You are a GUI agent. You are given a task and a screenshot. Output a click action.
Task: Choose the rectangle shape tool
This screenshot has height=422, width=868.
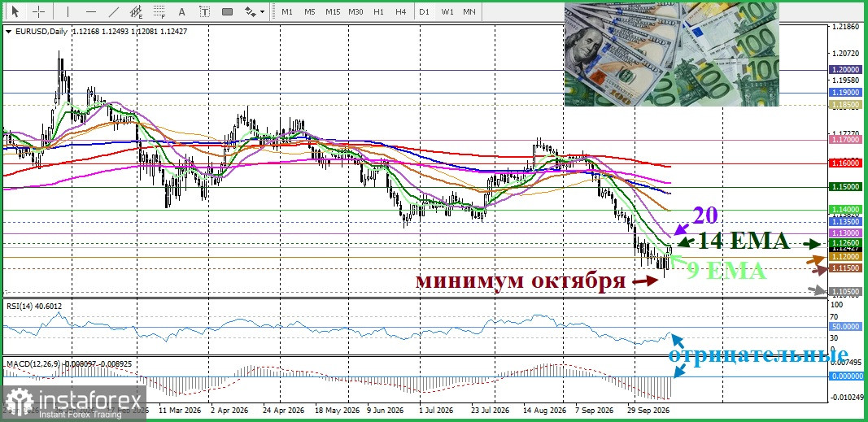[227, 11]
